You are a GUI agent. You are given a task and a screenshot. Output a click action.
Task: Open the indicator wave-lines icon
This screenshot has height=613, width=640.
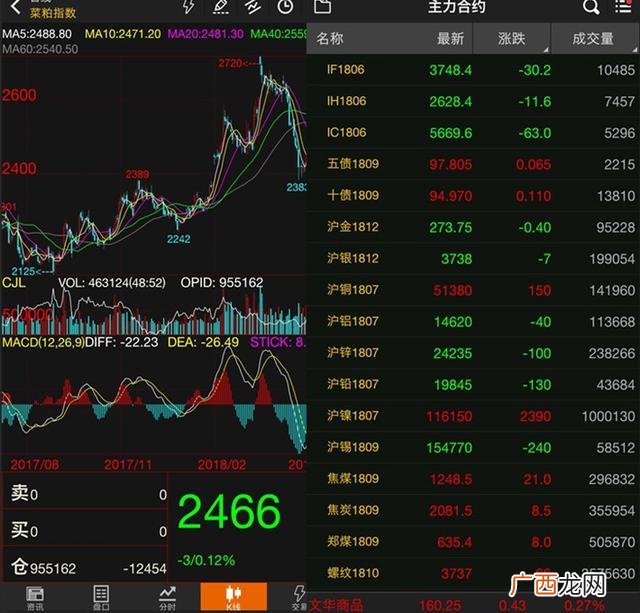253,7
